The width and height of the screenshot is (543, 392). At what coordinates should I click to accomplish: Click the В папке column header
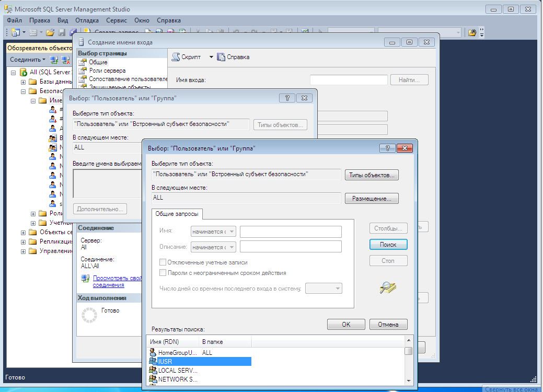[x=225, y=342]
